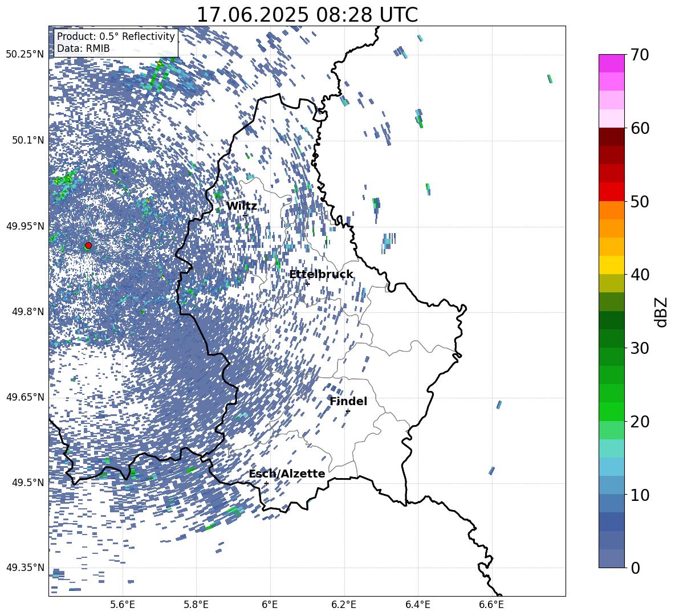Click the 49.8°N latitude label
The width and height of the screenshot is (675, 616).
[27, 312]
